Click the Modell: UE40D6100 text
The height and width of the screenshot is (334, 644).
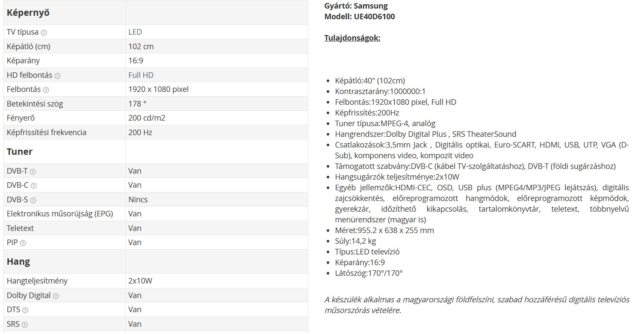click(360, 17)
